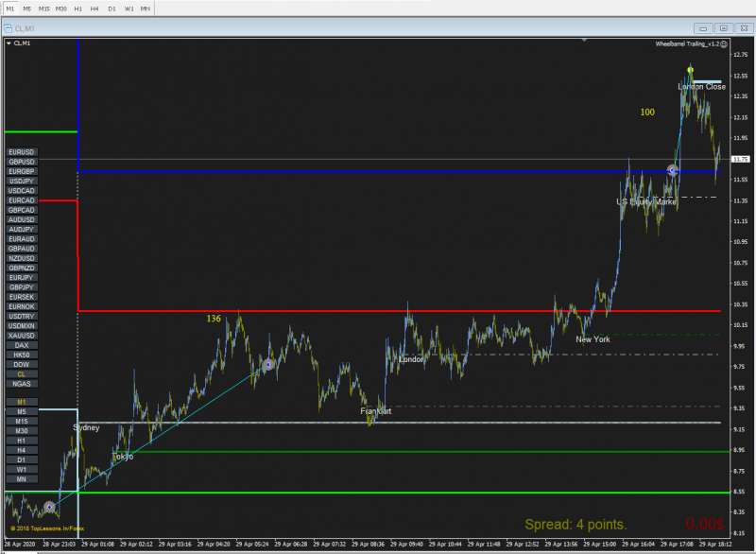Minimize the CL,M1 chart window
This screenshot has height=554, width=756.
coord(703,28)
